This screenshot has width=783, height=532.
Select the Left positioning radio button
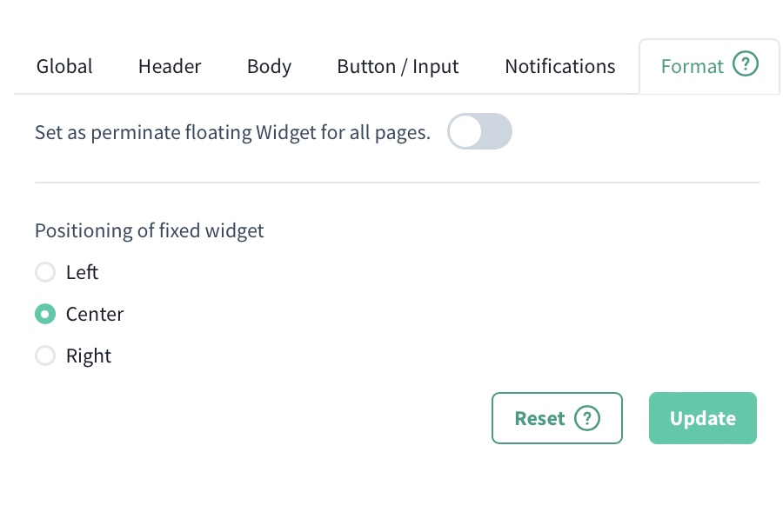(45, 272)
